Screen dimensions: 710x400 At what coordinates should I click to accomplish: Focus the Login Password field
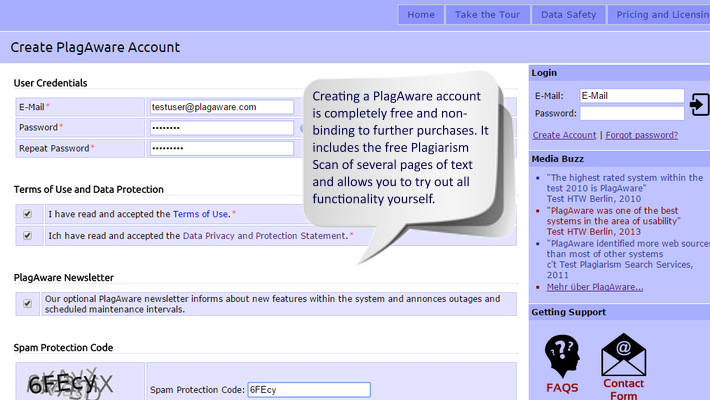pos(632,113)
